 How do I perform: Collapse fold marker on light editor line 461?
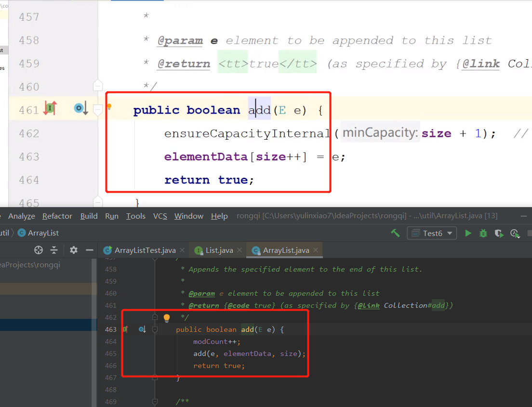click(98, 109)
